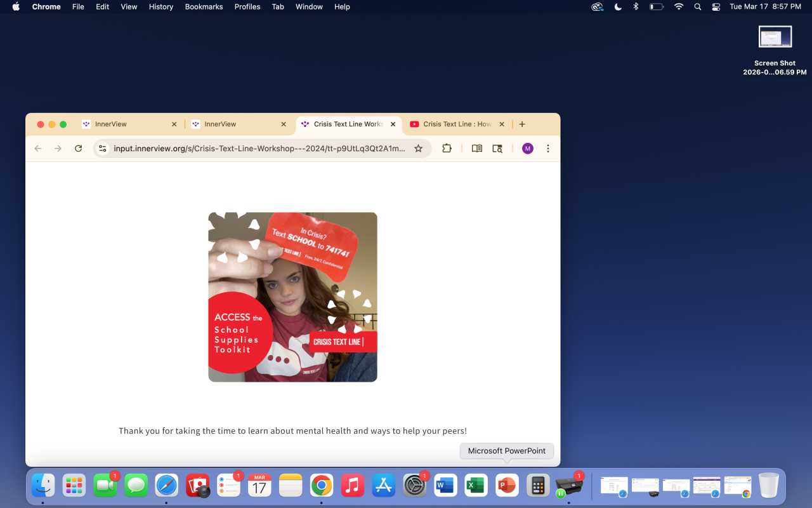
Task: Open the printer queue icon in the Dock
Action: [569, 486]
